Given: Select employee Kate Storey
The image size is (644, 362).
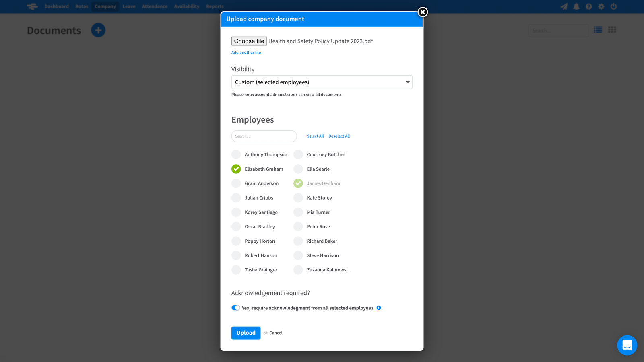Looking at the screenshot, I should pos(298,197).
